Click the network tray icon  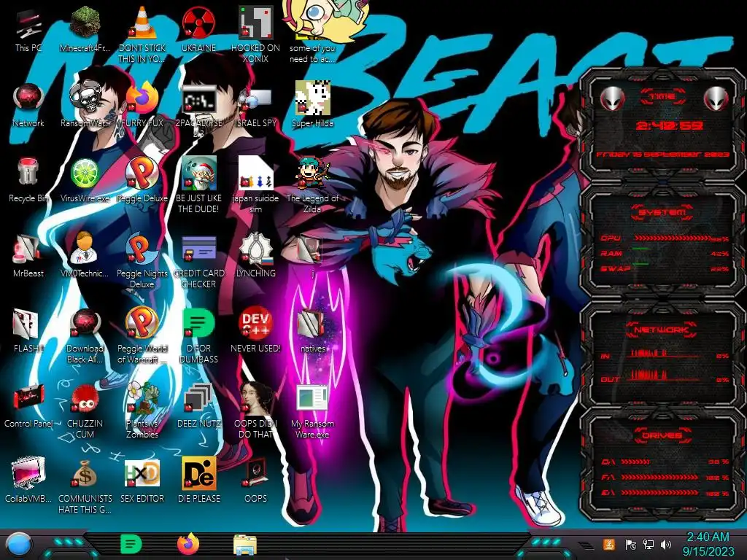648,544
